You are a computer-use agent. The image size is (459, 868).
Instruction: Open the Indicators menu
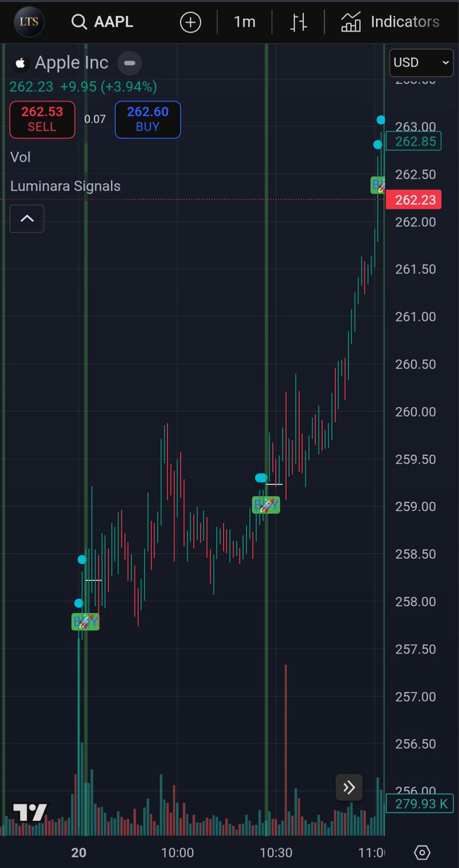pos(390,22)
